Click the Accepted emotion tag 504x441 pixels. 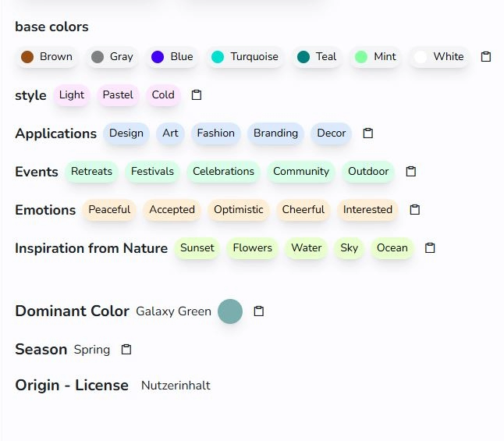point(172,210)
